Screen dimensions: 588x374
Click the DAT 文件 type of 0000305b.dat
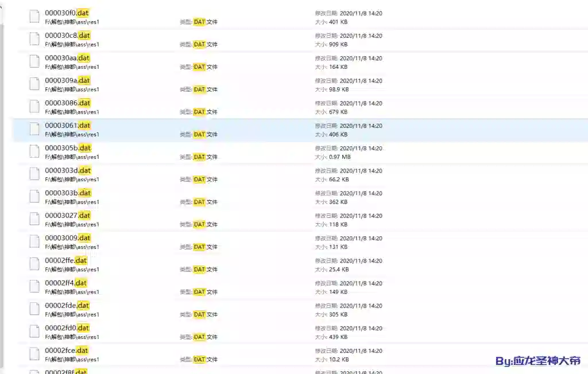pyautogui.click(x=206, y=157)
